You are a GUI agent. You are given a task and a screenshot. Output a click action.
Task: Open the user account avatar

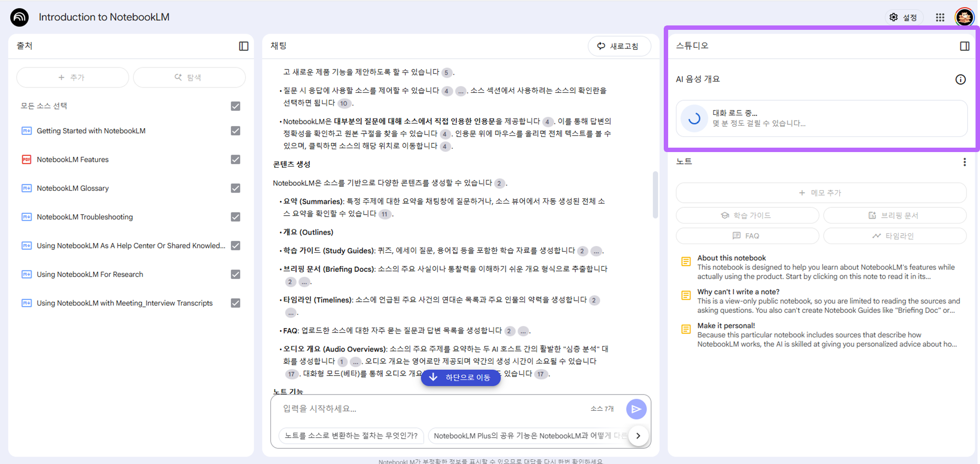(964, 17)
